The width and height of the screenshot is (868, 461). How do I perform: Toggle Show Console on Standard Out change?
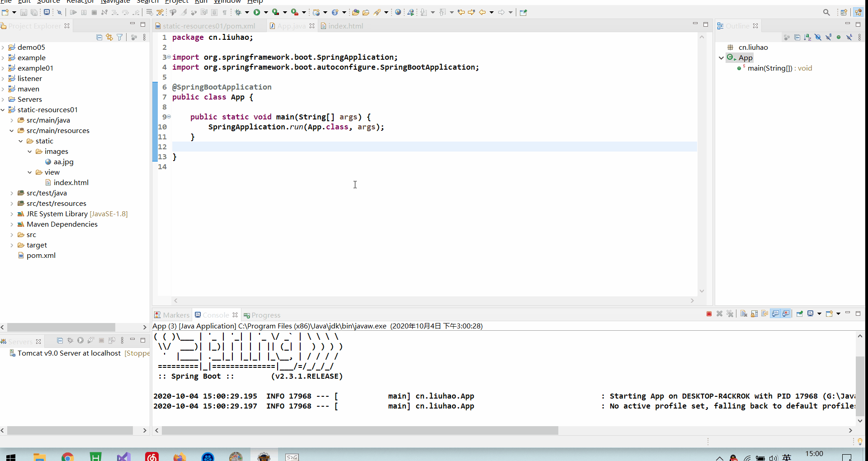[x=776, y=314]
